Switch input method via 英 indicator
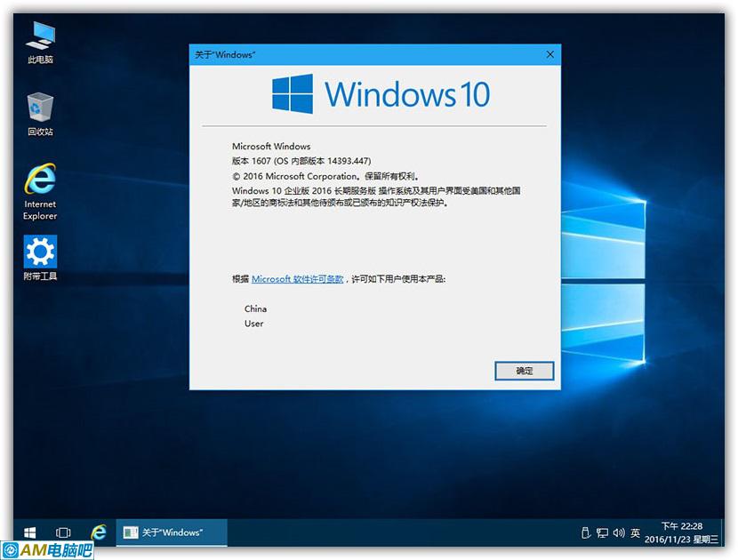Viewport: 738px width, 560px height. tap(636, 532)
